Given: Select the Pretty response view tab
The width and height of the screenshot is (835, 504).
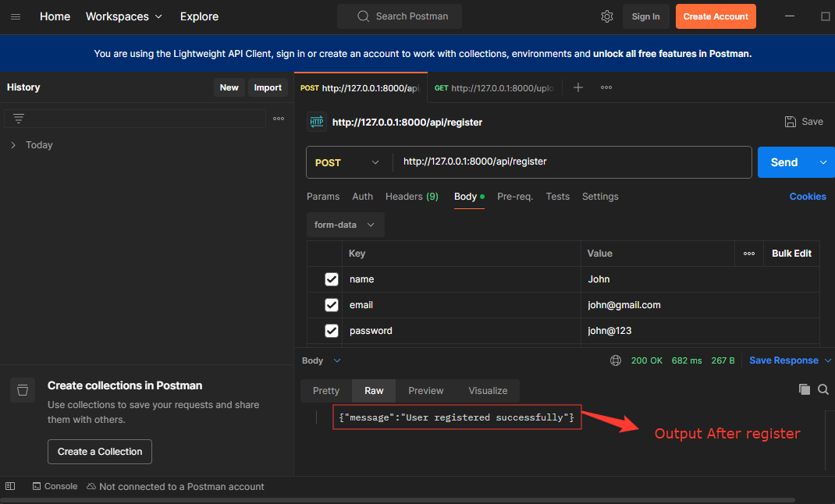Looking at the screenshot, I should (326, 391).
